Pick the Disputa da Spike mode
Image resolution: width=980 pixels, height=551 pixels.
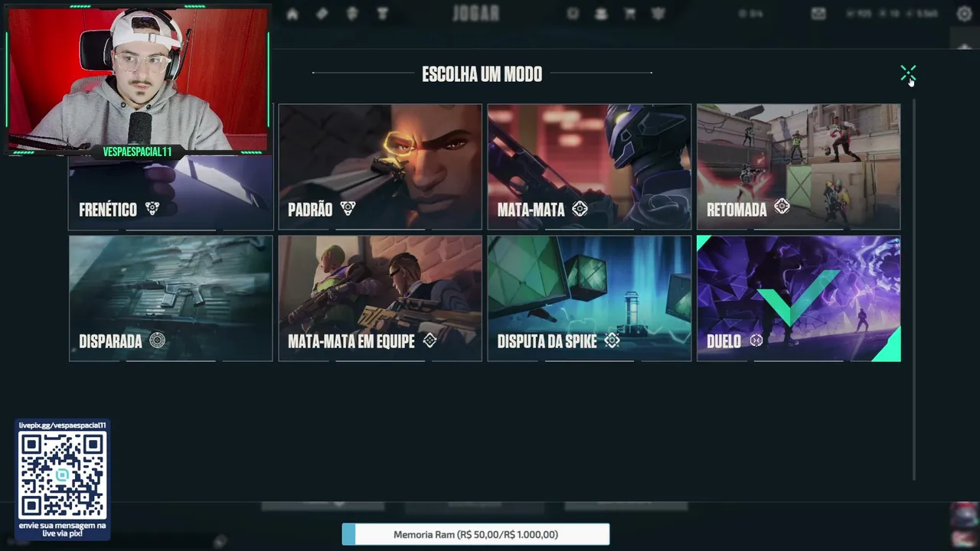(x=589, y=298)
